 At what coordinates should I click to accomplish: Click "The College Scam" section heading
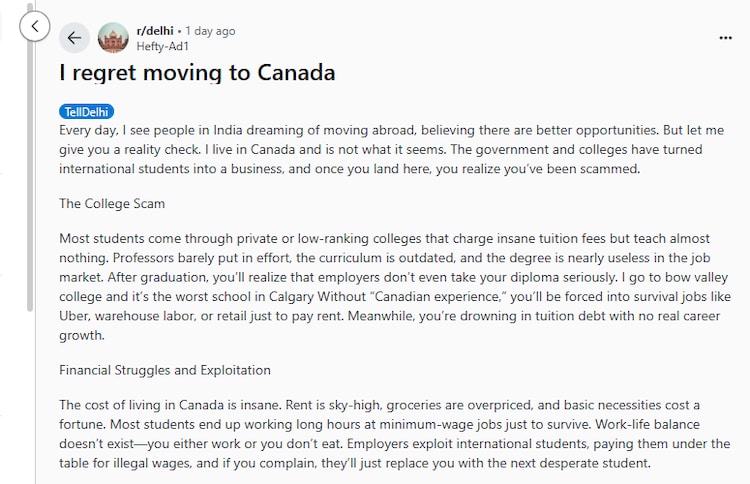tap(112, 203)
